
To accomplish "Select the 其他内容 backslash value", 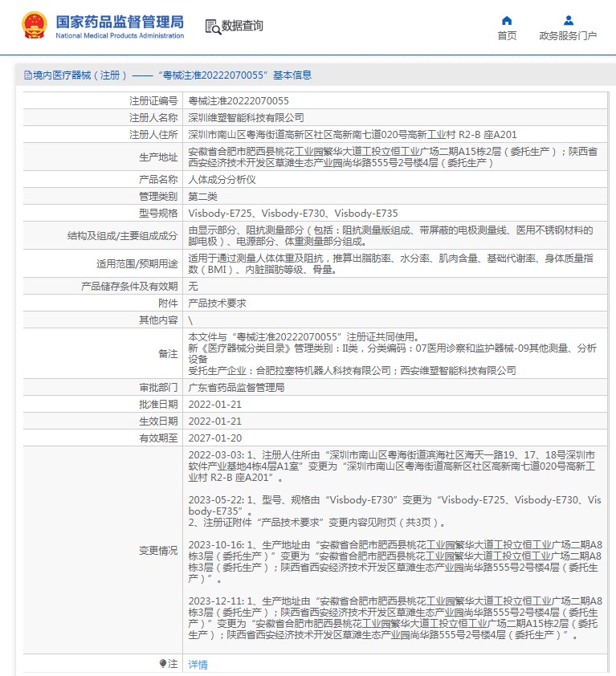I will tap(190, 320).
